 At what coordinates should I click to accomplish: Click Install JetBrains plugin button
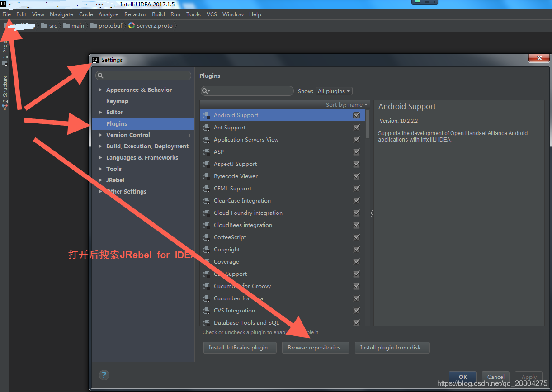click(x=240, y=348)
